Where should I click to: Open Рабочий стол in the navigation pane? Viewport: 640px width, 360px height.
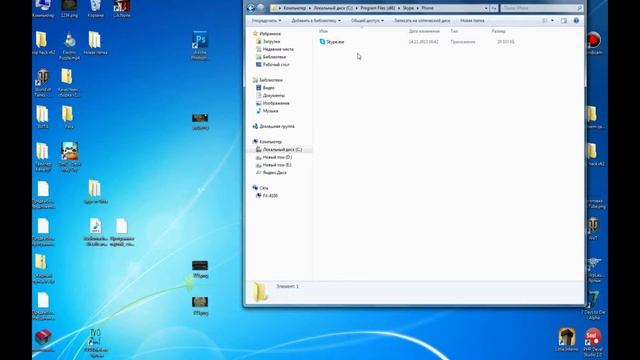276,64
